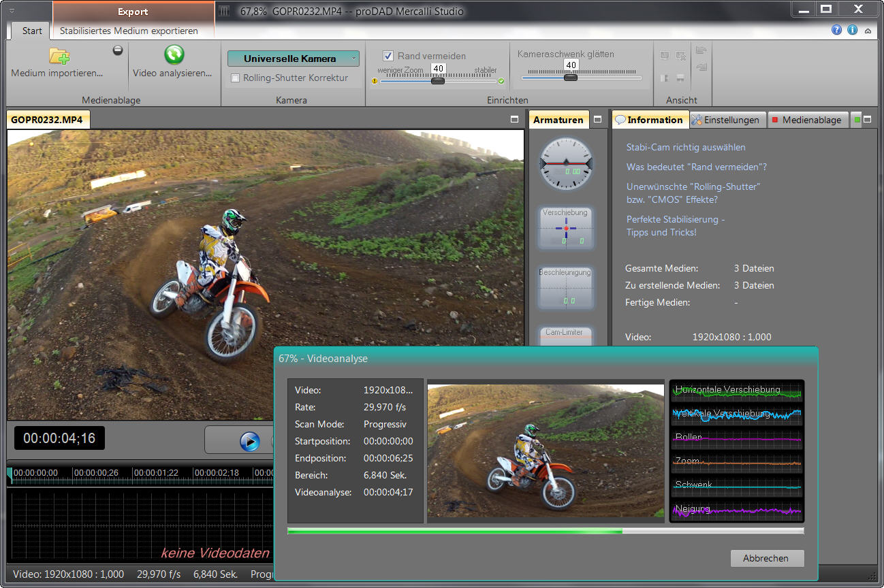Click the Medium importieren folder icon
The height and width of the screenshot is (588, 884).
59,56
